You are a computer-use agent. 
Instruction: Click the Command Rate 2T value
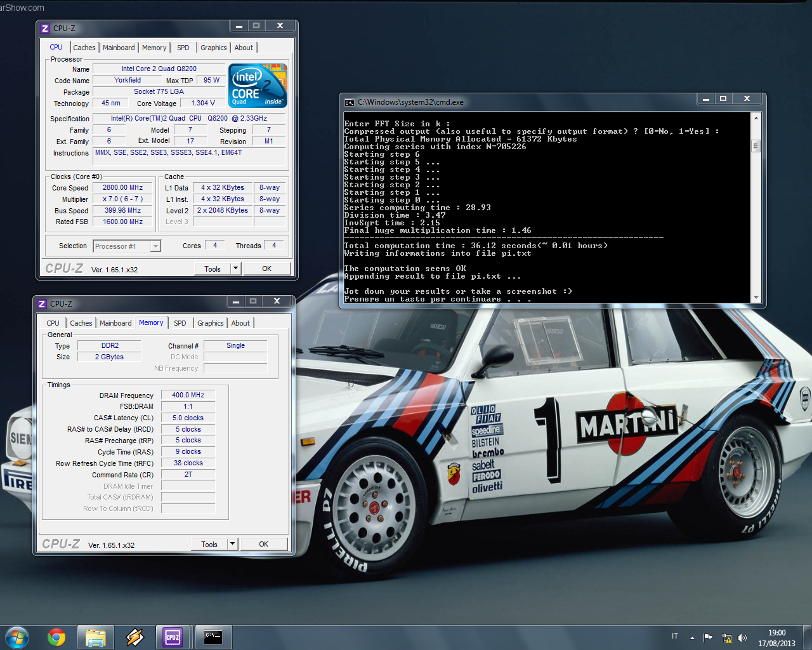188,474
